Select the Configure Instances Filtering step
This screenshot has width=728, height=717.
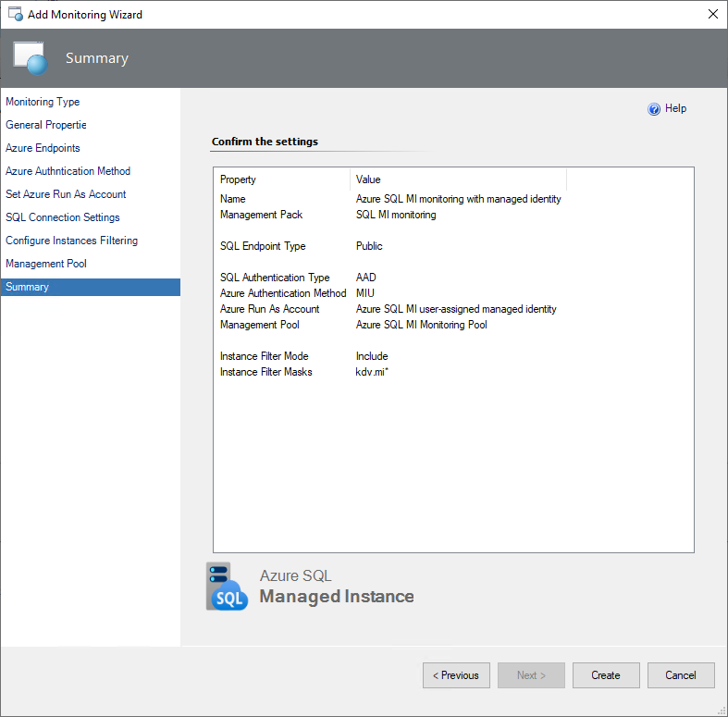pyautogui.click(x=71, y=241)
